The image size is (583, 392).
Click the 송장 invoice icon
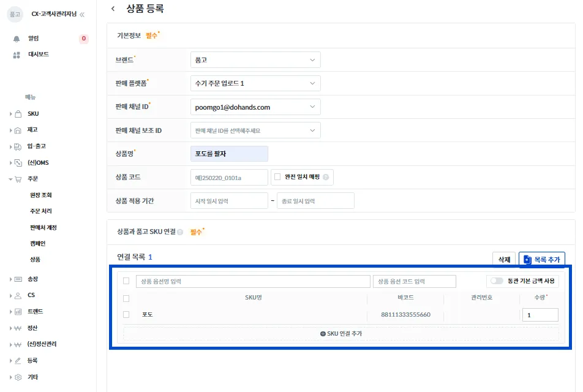click(18, 279)
